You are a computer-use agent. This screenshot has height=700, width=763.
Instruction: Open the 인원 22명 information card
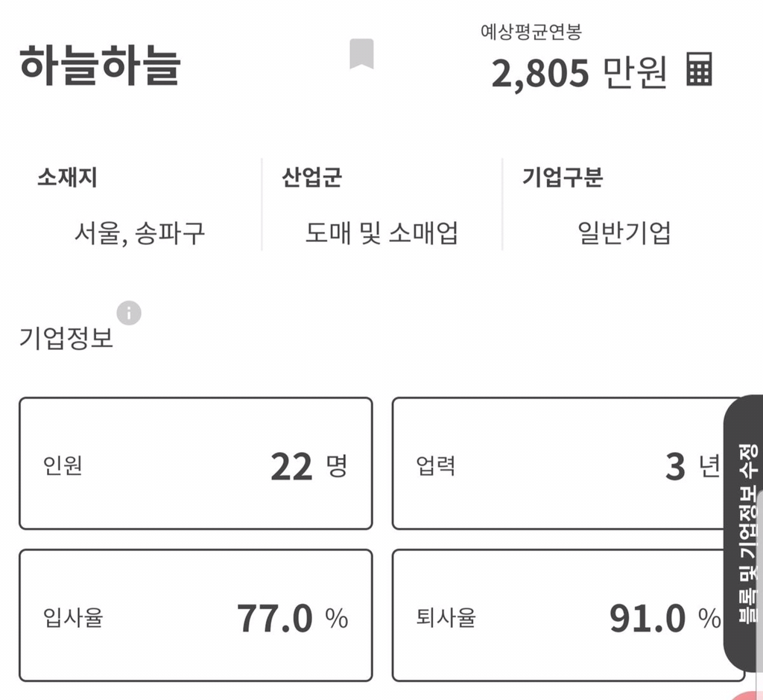[197, 463]
